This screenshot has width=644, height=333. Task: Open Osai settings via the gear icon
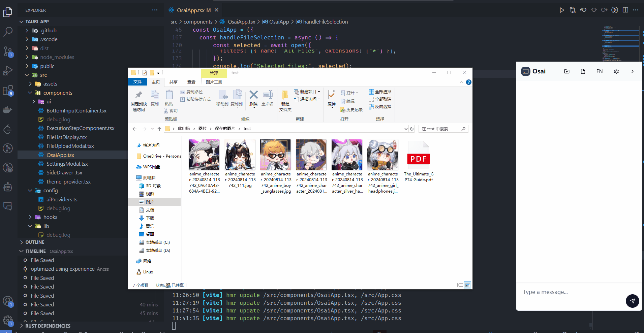pos(616,71)
